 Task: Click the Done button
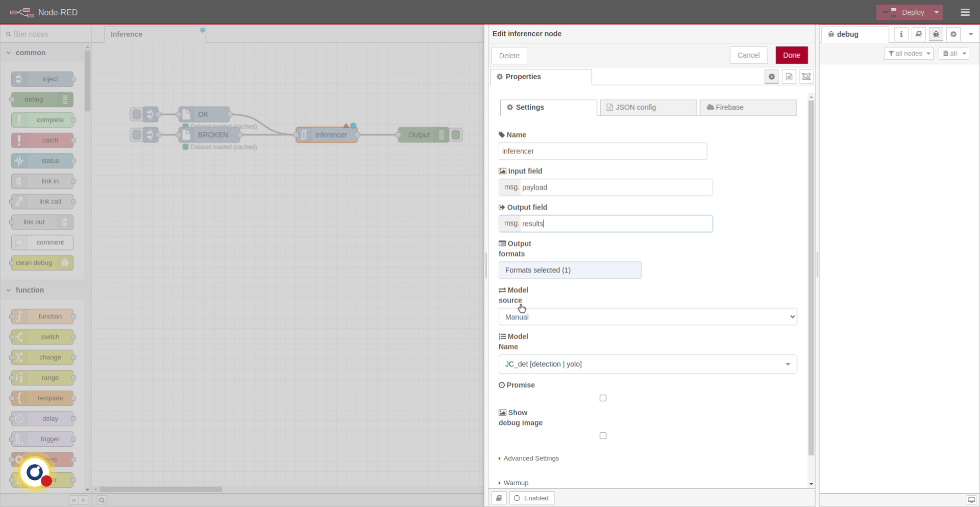click(792, 55)
